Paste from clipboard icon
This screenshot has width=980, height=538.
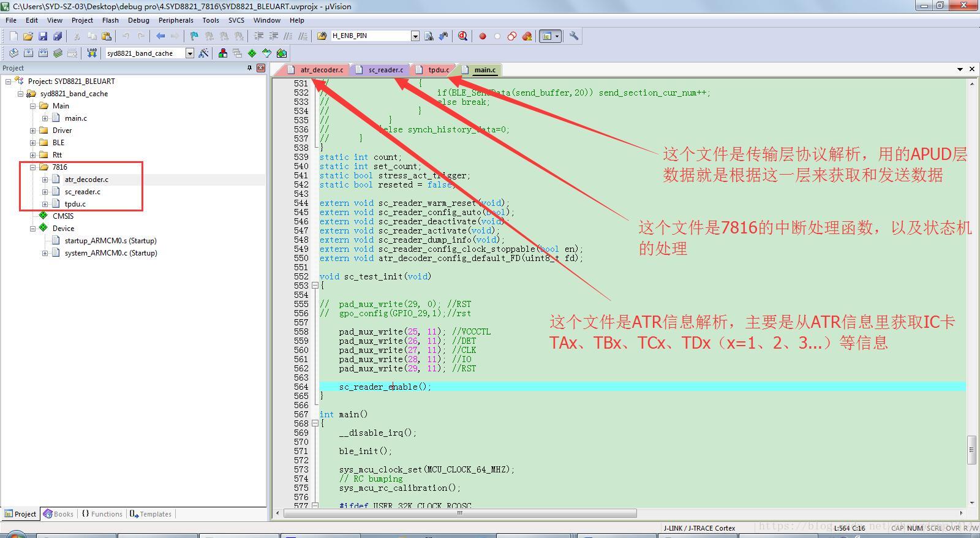point(107,36)
